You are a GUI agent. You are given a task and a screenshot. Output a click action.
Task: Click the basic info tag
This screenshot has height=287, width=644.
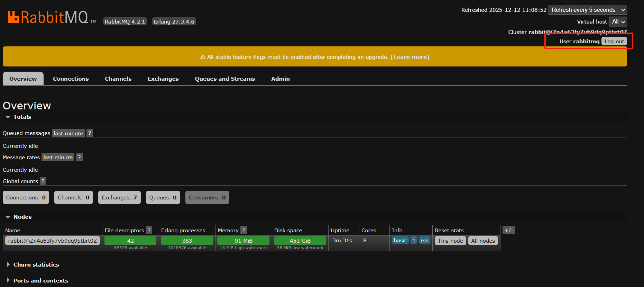click(x=401, y=240)
